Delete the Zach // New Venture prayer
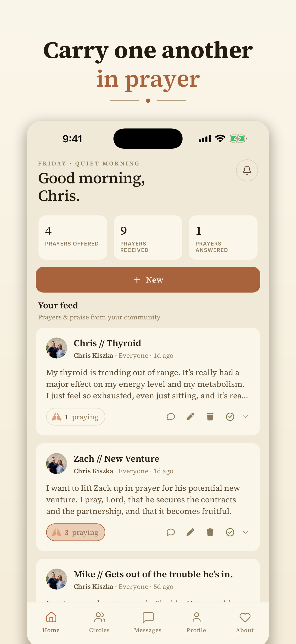Screen dimensions: 296x644 tap(210, 532)
